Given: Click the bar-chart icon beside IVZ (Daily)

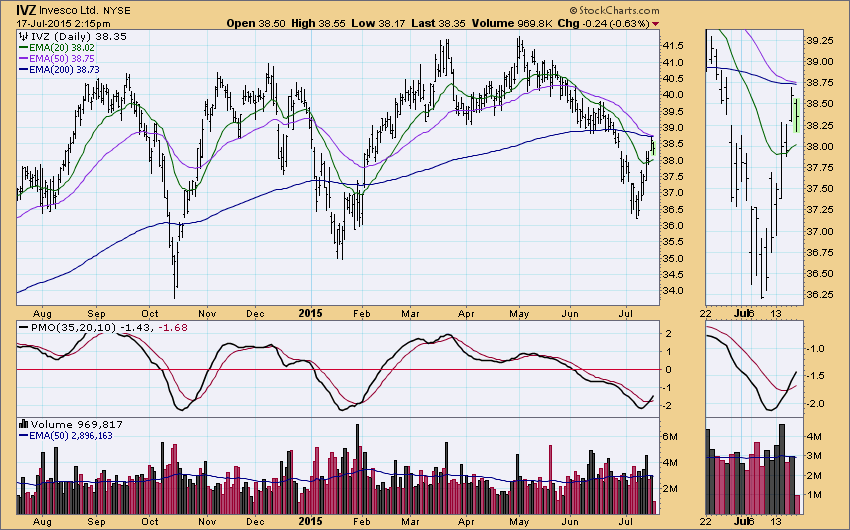Looking at the screenshot, I should 23,36.
